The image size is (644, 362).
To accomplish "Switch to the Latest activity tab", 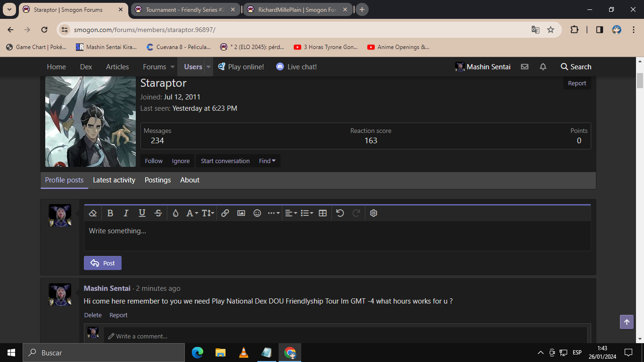I will (114, 180).
